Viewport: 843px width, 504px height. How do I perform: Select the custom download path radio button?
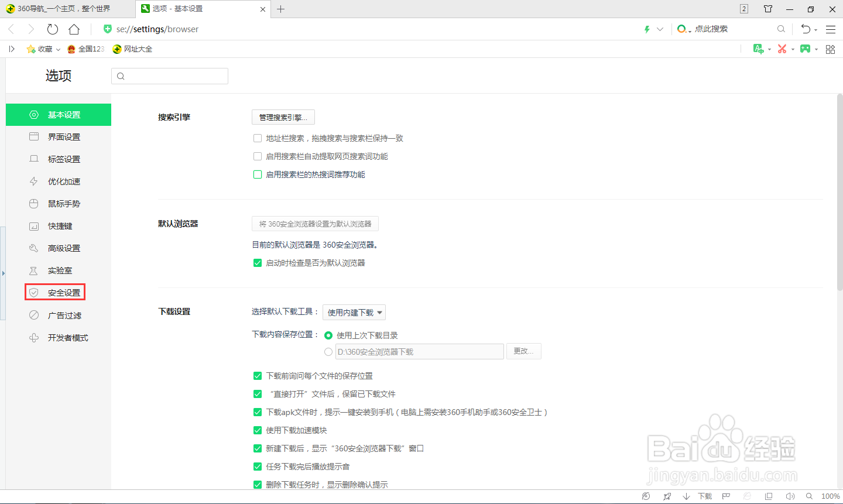click(x=328, y=352)
